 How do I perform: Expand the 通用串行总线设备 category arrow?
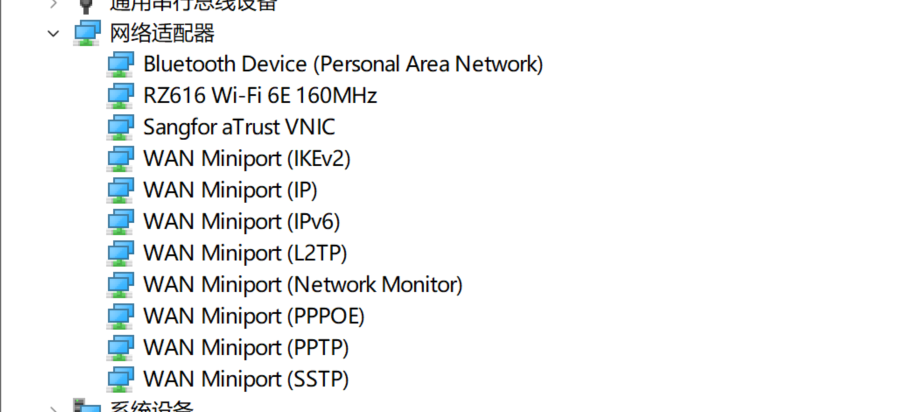click(53, 4)
